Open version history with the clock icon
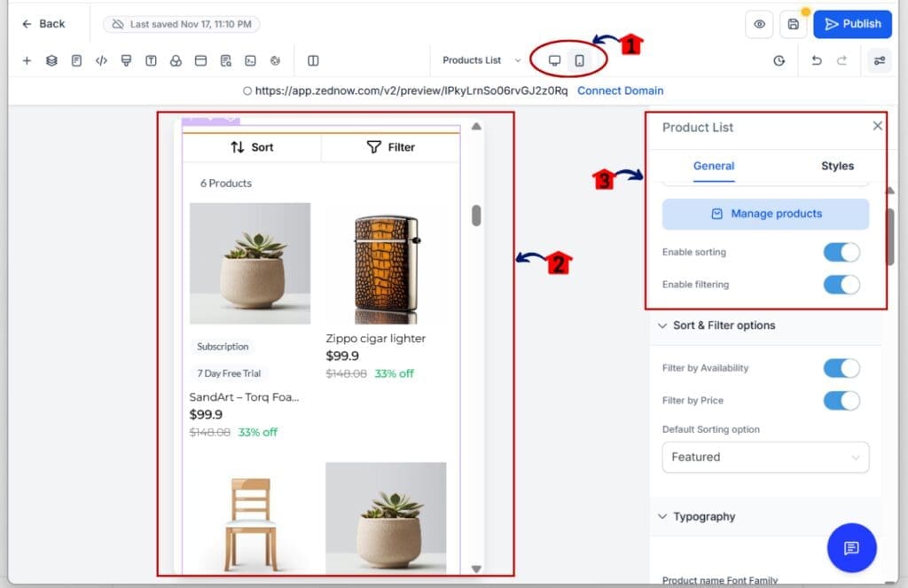 [779, 60]
